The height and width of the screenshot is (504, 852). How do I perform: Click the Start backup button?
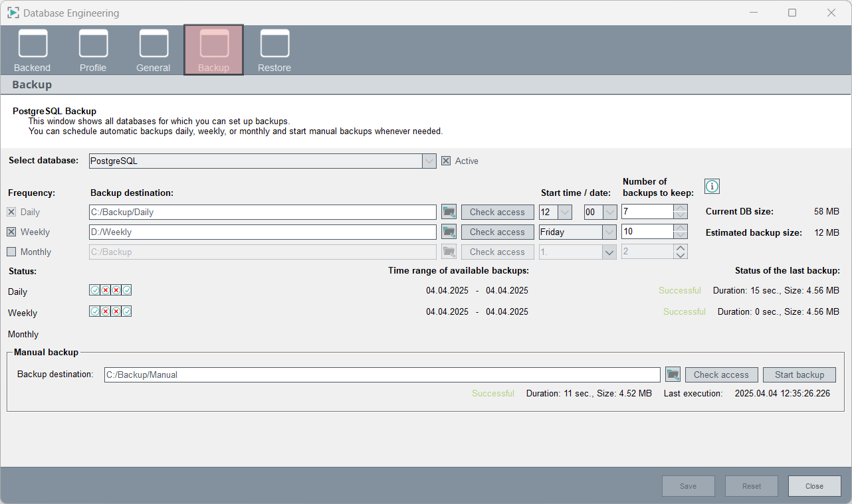tap(799, 375)
